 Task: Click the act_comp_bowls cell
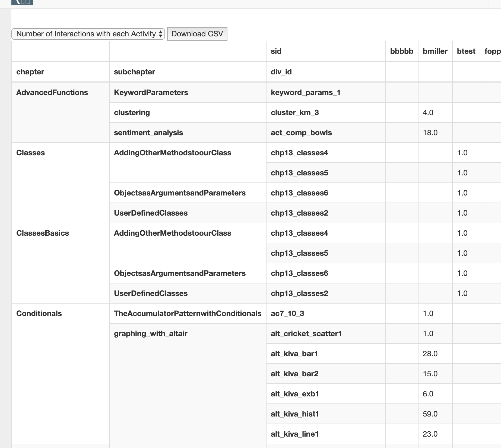[326, 132]
